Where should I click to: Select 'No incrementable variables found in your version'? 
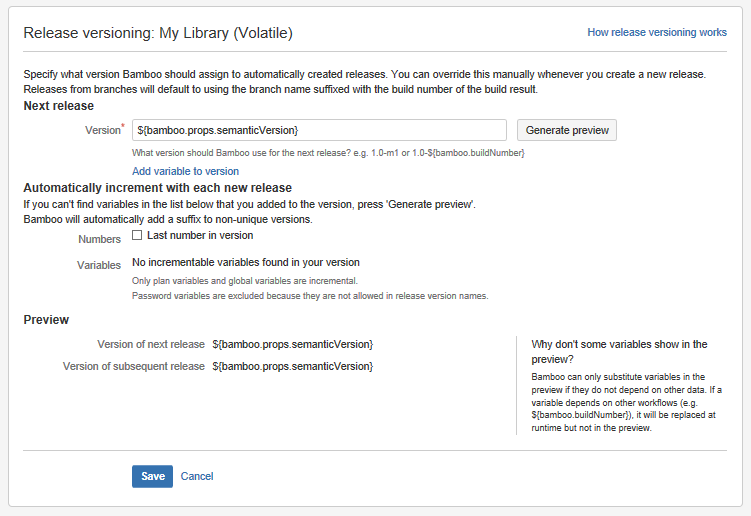pyautogui.click(x=246, y=263)
